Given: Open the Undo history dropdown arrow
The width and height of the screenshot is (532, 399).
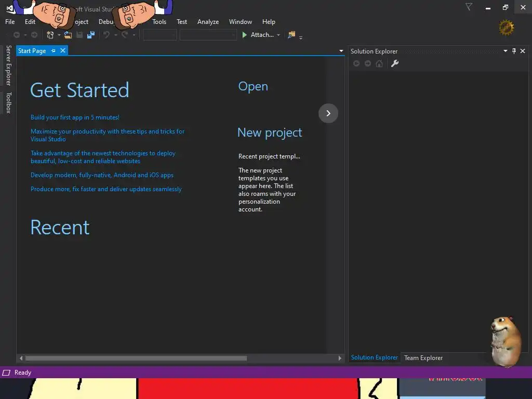Looking at the screenshot, I should [x=116, y=35].
